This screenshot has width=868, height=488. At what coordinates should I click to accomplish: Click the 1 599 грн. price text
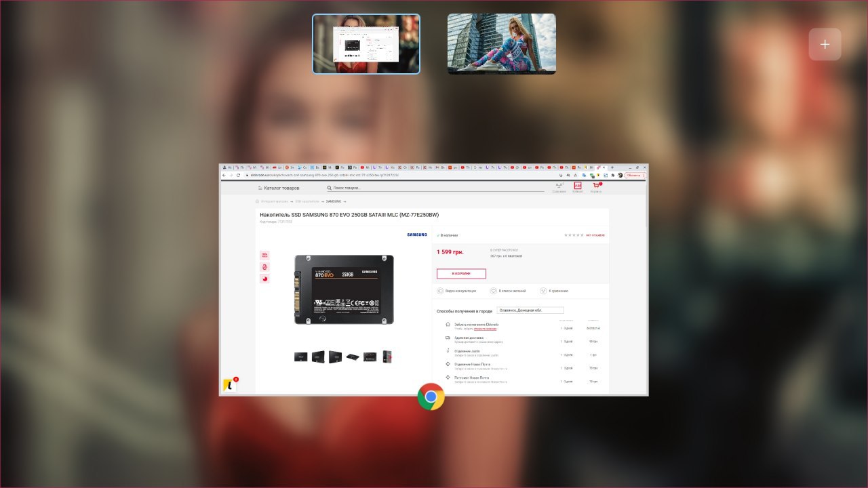pos(450,252)
